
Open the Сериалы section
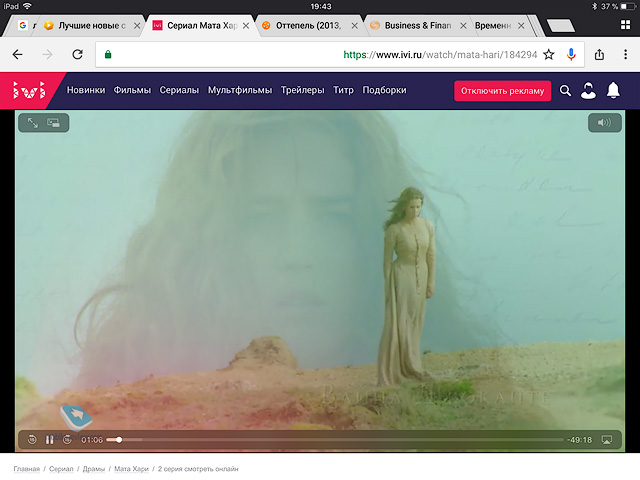(x=179, y=90)
